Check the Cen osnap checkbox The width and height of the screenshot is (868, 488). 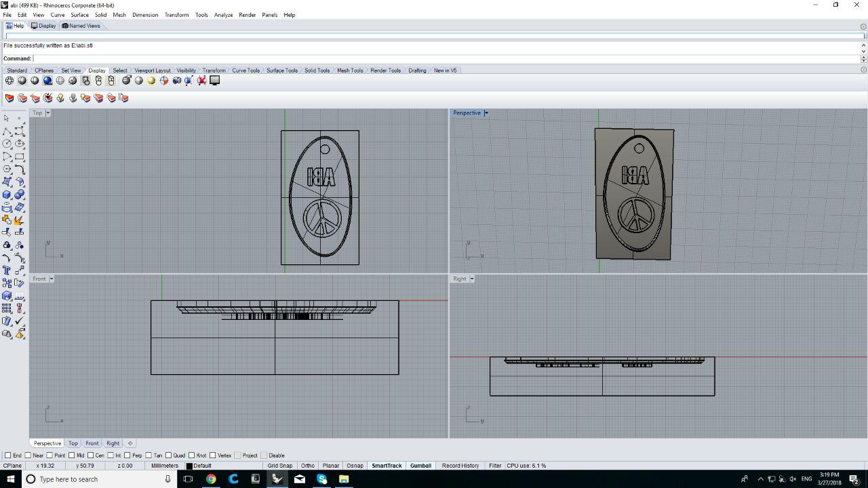pyautogui.click(x=91, y=455)
